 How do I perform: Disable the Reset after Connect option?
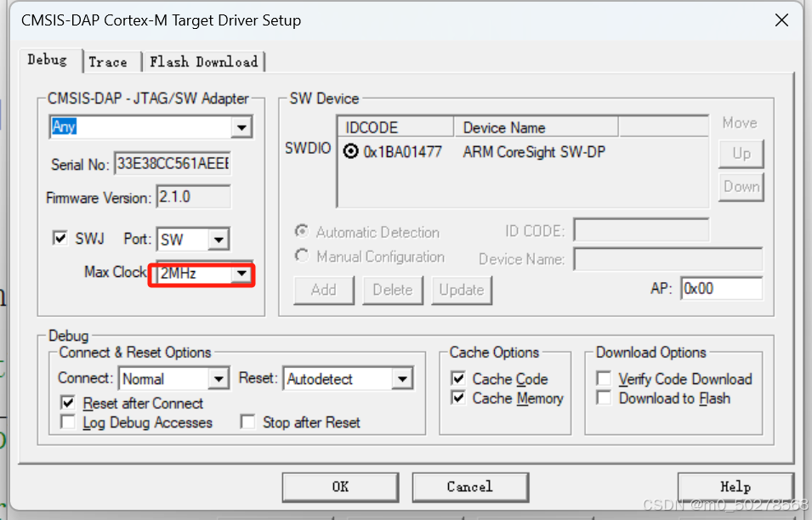65,404
